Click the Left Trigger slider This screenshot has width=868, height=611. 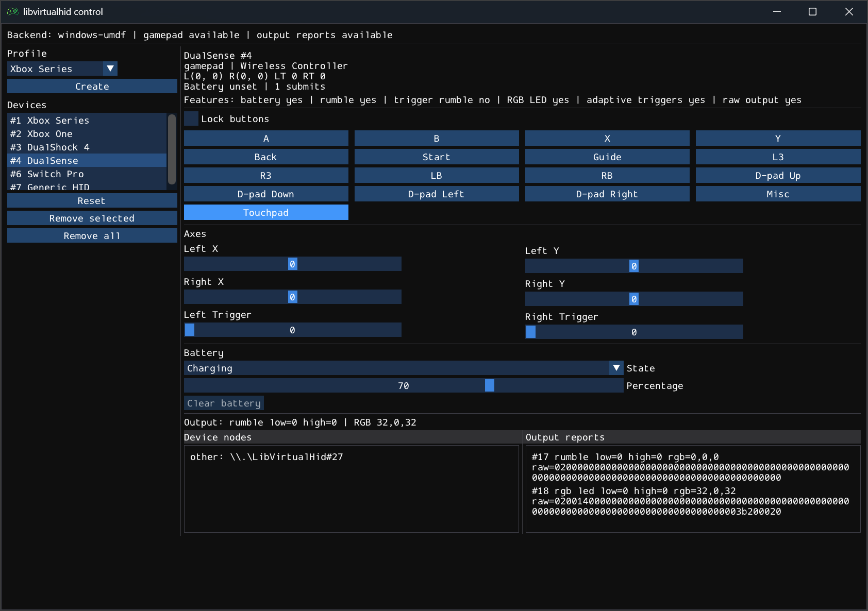pyautogui.click(x=293, y=330)
